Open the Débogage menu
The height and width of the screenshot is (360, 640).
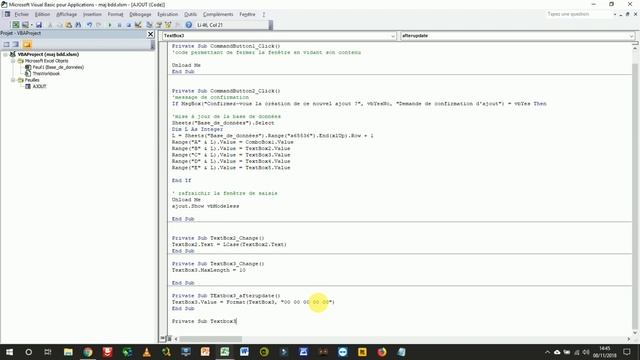point(140,14)
